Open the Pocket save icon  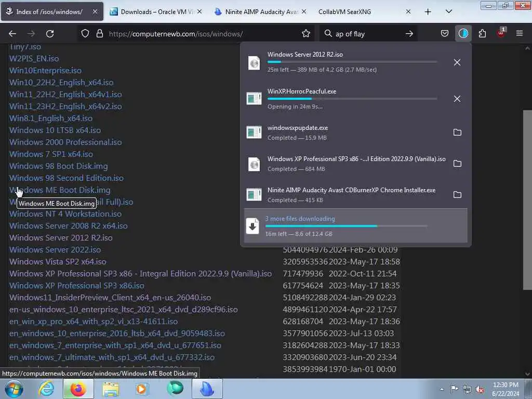445,34
